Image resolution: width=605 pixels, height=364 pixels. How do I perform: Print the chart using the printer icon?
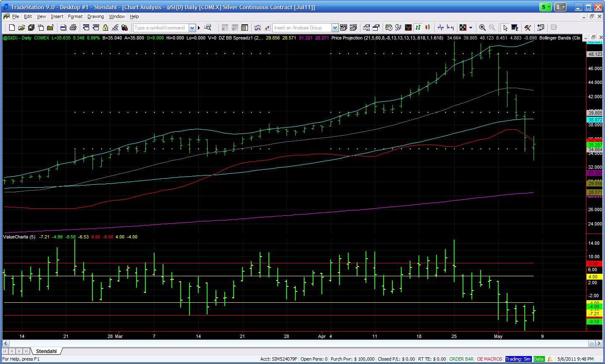(x=73, y=28)
